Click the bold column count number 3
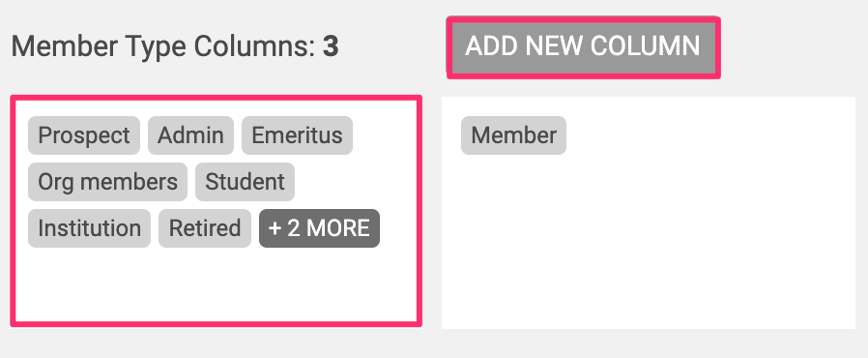This screenshot has height=358, width=868. click(x=331, y=47)
